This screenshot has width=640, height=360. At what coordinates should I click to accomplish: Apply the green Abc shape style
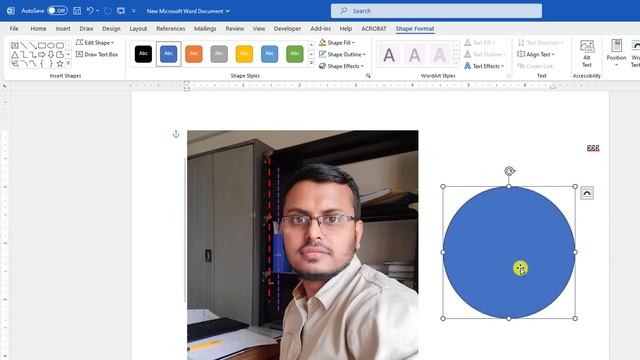click(x=295, y=54)
